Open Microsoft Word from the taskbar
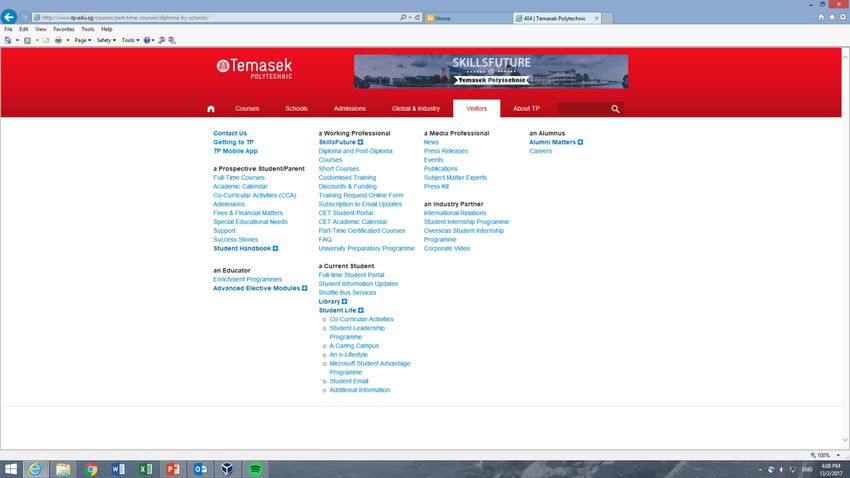850x478 pixels. pyautogui.click(x=118, y=469)
